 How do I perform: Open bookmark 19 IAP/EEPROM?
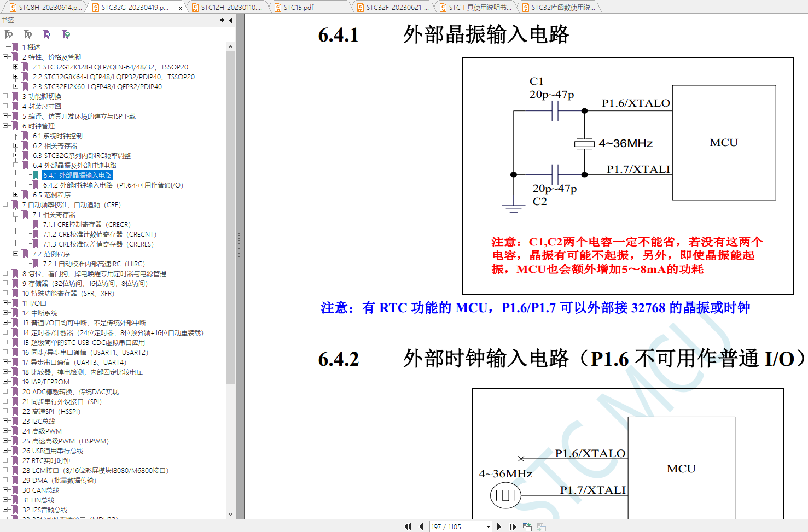click(46, 382)
